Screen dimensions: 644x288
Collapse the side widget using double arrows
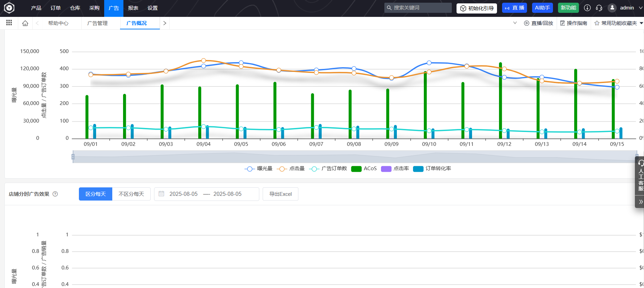point(641,202)
